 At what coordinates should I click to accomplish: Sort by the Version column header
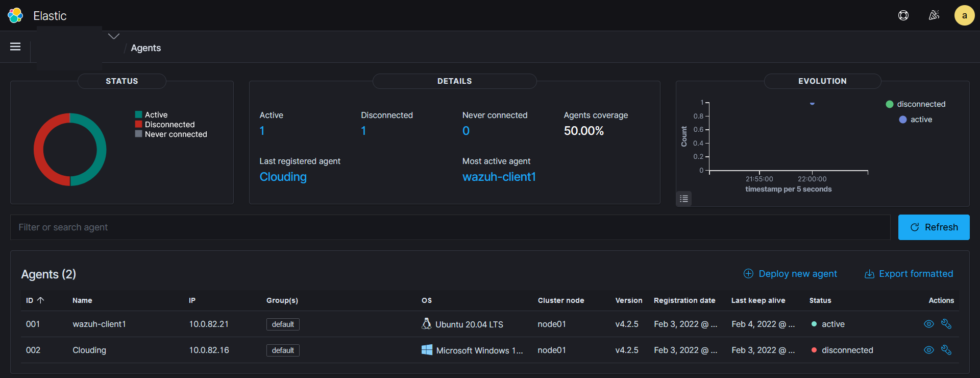(x=629, y=300)
